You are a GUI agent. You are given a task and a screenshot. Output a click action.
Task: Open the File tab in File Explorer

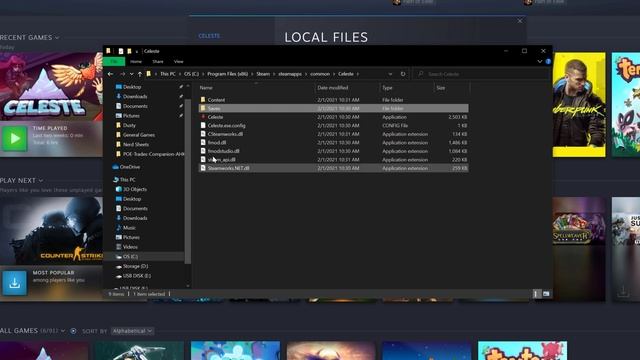tap(114, 62)
